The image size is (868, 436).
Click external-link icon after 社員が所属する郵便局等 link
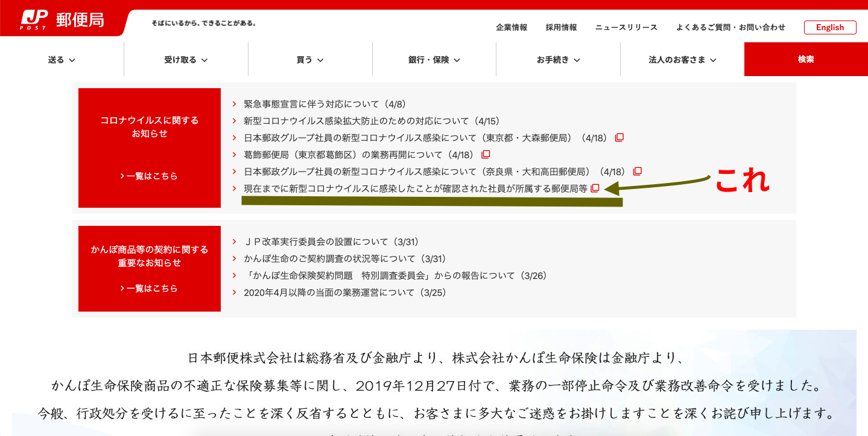pos(595,188)
